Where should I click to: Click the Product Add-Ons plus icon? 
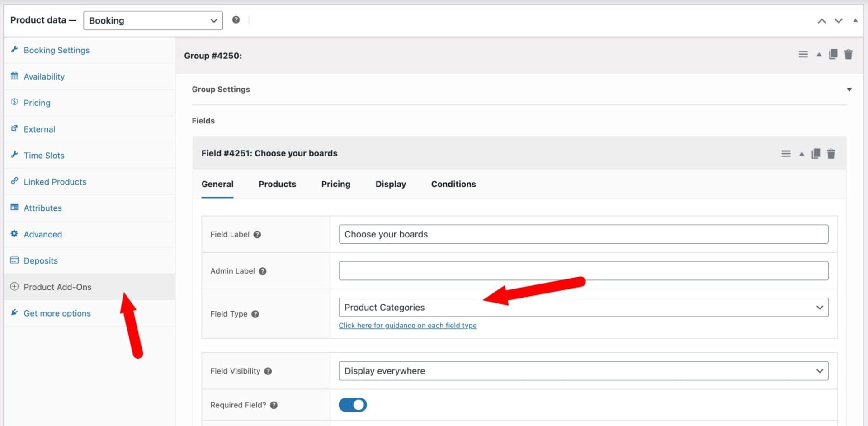pyautogui.click(x=14, y=286)
